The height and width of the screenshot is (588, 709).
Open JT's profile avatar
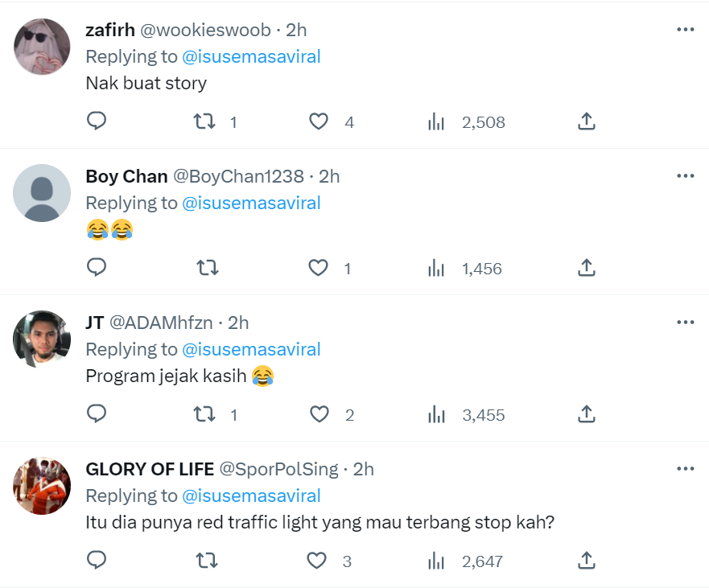[43, 339]
